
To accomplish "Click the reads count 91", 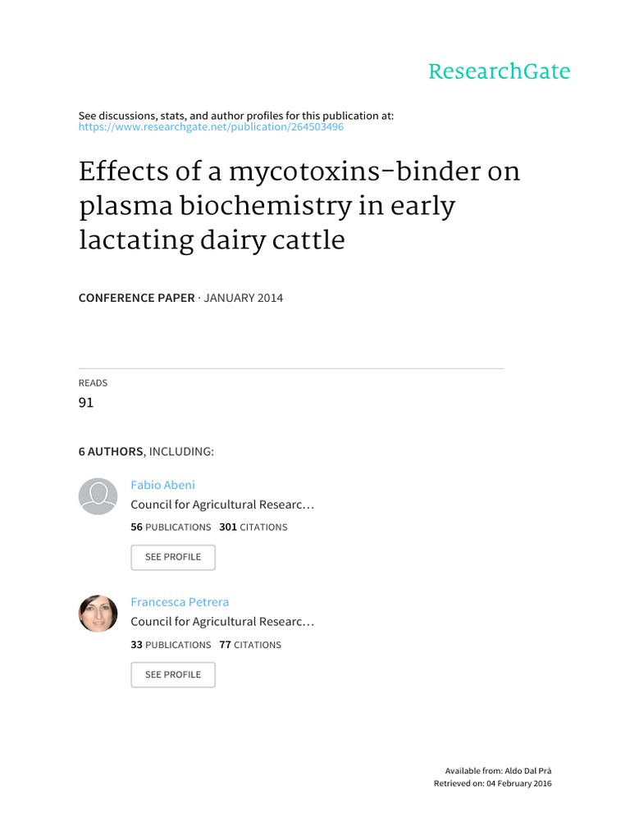I will point(86,402).
